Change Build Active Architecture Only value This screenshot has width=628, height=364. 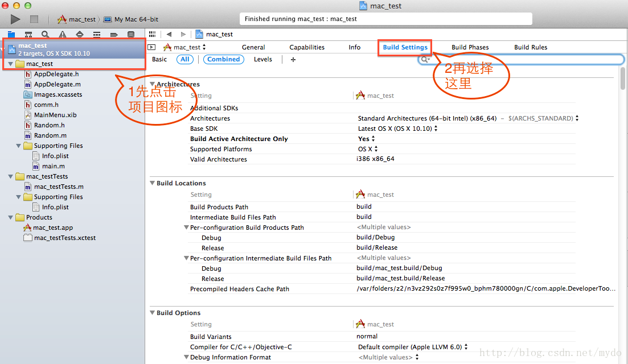point(366,139)
